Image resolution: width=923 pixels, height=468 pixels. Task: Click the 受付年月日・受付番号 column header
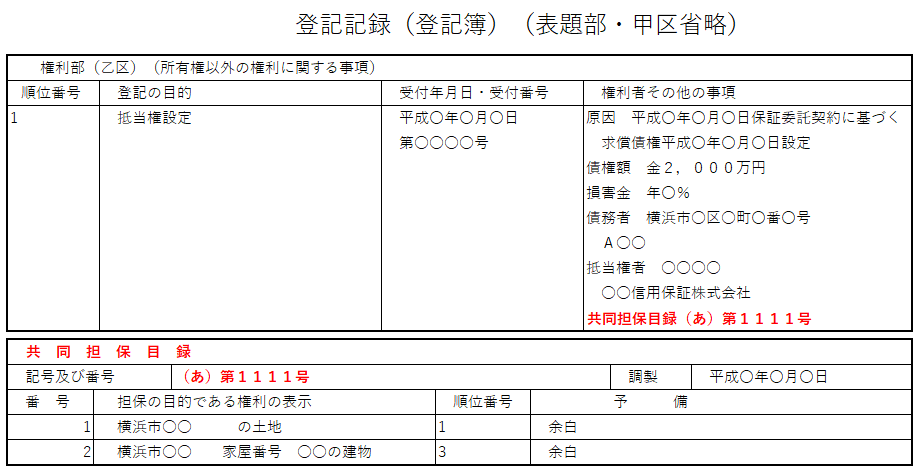[x=473, y=92]
